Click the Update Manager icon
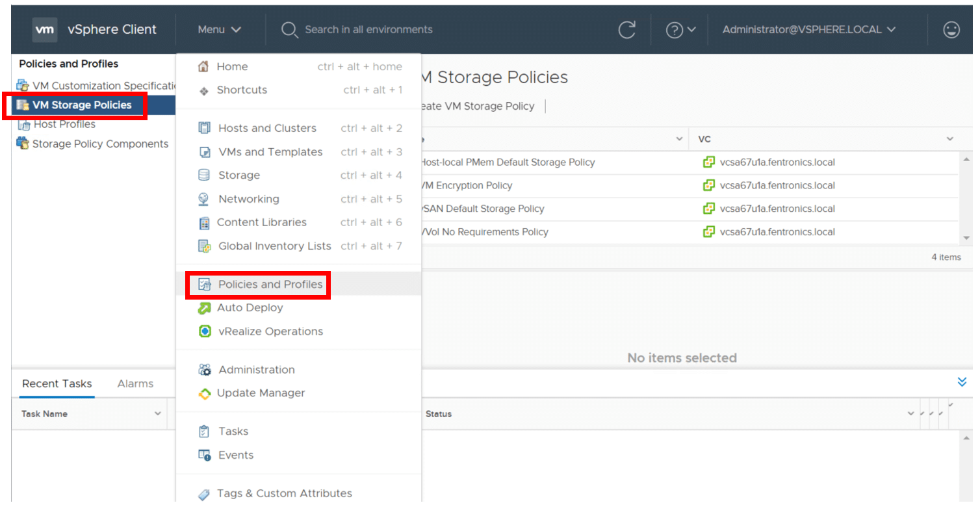980x516 pixels. click(x=204, y=393)
